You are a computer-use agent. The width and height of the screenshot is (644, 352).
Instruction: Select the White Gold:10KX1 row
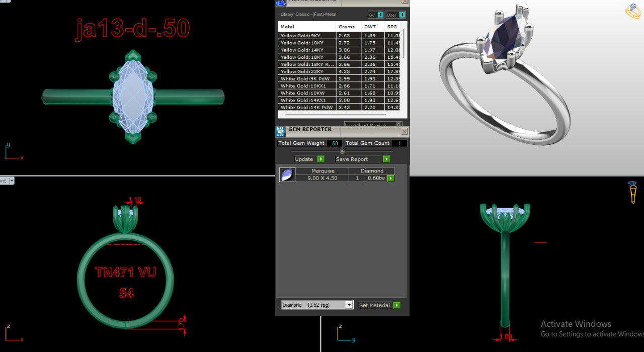[x=339, y=86]
